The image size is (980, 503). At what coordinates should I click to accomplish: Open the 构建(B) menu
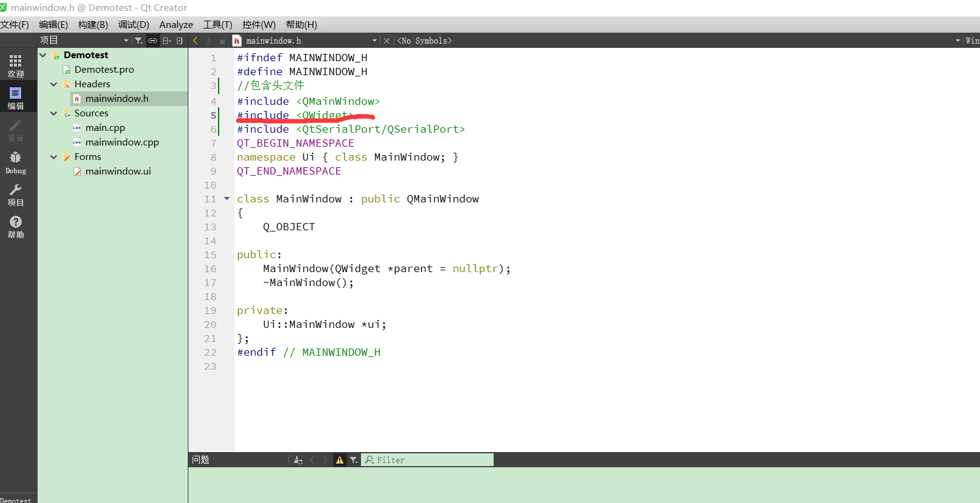93,25
